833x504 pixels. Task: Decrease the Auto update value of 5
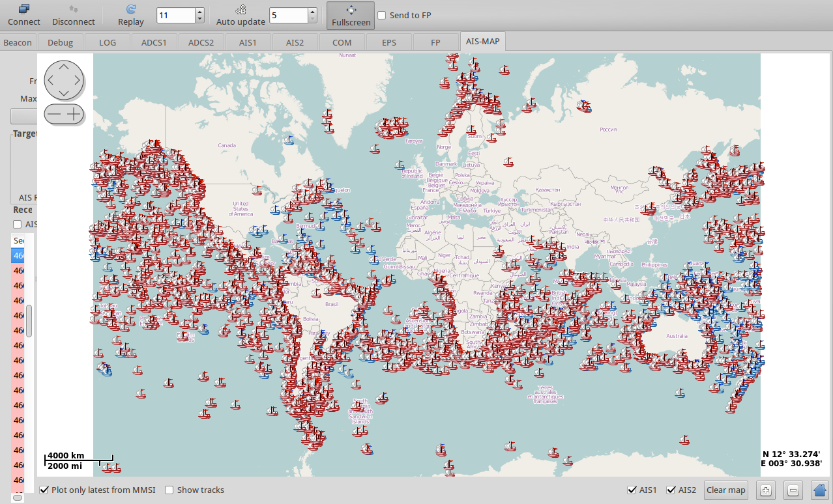point(313,19)
